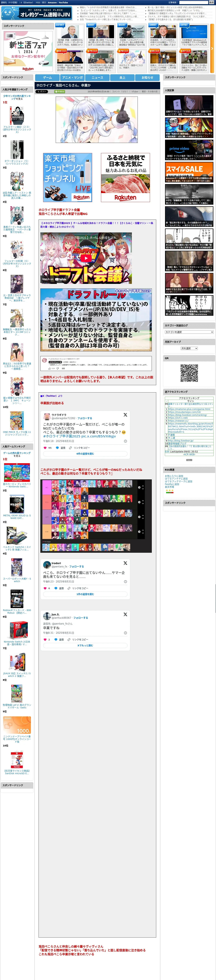
Task: Click はてなブックマークに追加 link
Action: (178, 481)
